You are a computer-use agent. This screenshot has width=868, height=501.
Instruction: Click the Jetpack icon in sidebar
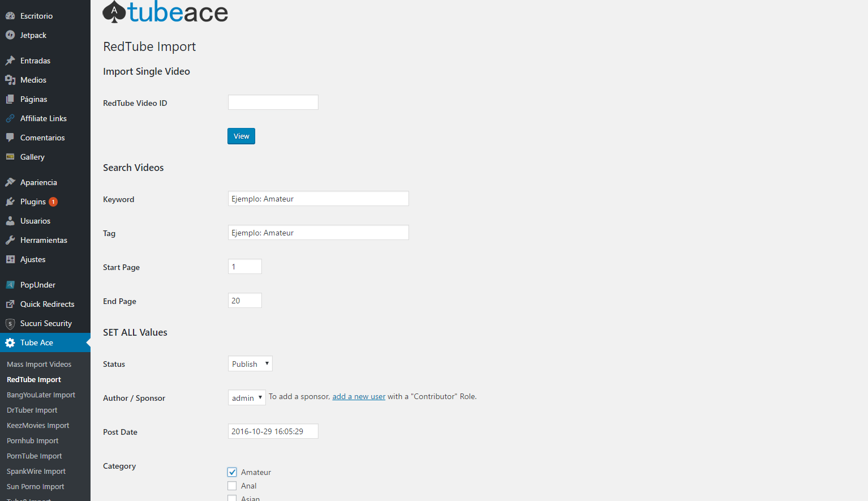tap(10, 35)
